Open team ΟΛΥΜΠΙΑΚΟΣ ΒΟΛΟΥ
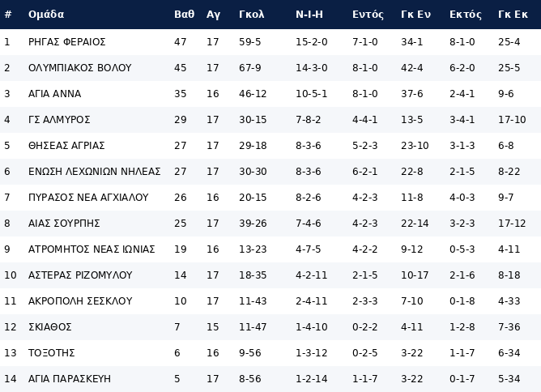The width and height of the screenshot is (541, 392). (79, 68)
